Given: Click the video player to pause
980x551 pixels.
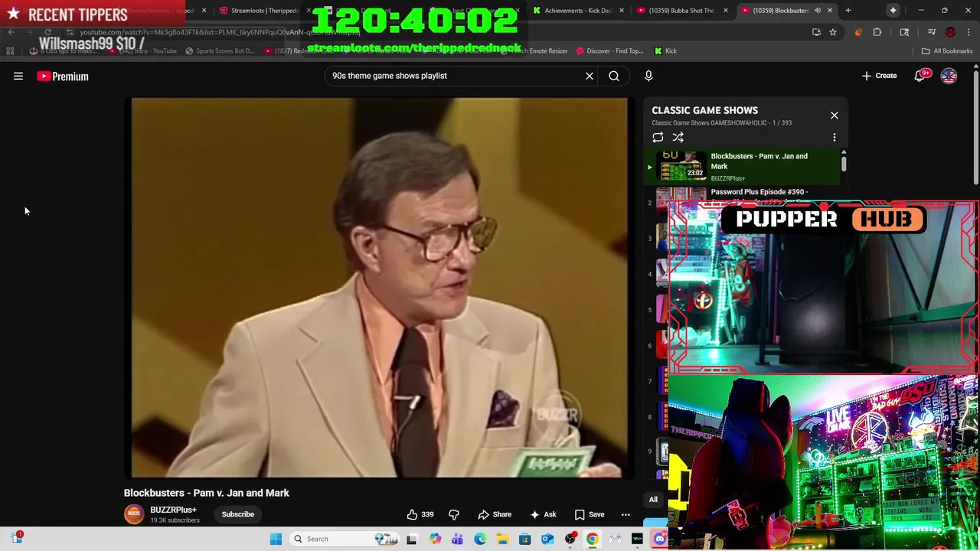Looking at the screenshot, I should tap(380, 287).
